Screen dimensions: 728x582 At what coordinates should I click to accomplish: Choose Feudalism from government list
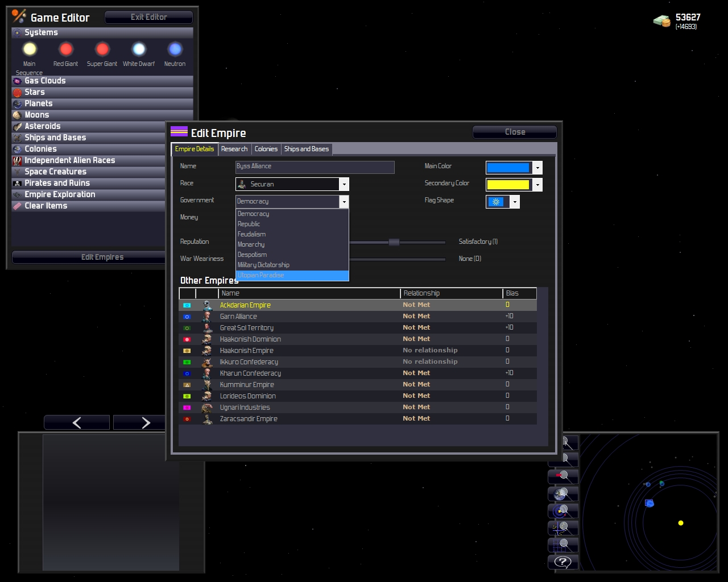tap(292, 234)
